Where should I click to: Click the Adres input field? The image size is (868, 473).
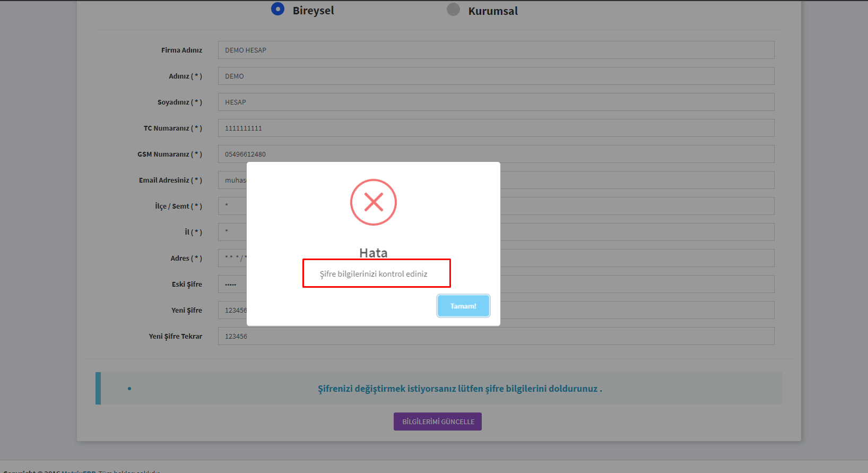tap(637, 258)
